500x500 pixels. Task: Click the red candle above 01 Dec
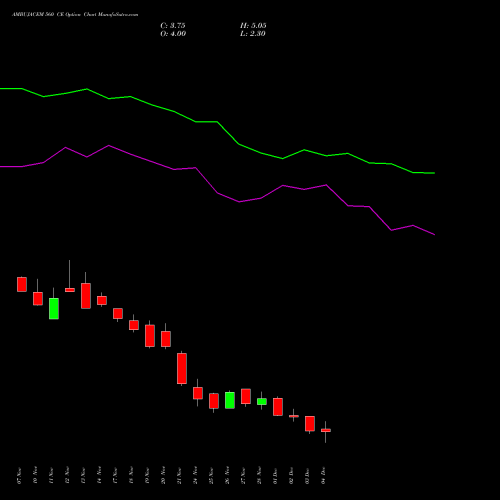(278, 407)
